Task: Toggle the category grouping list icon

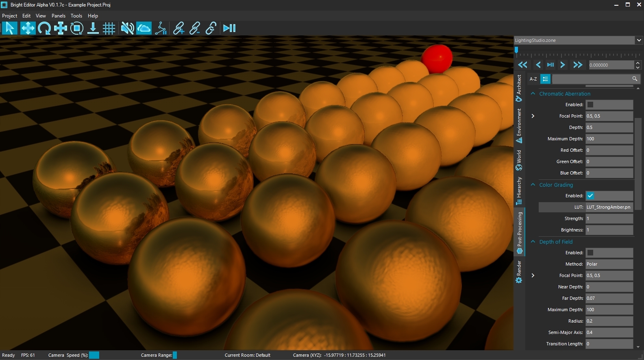Action: click(x=546, y=79)
